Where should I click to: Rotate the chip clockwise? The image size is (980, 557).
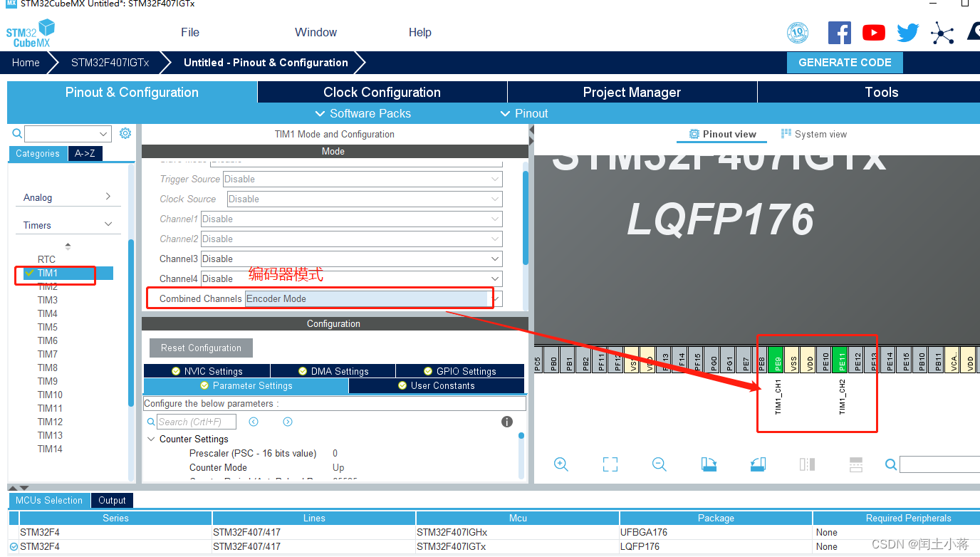pos(709,464)
